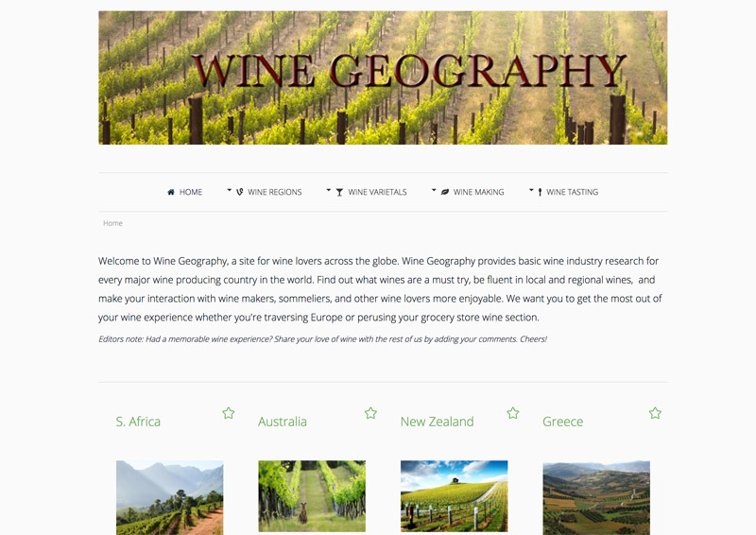Click the Wine Geography banner image
Screen dimensions: 756x535
click(383, 78)
